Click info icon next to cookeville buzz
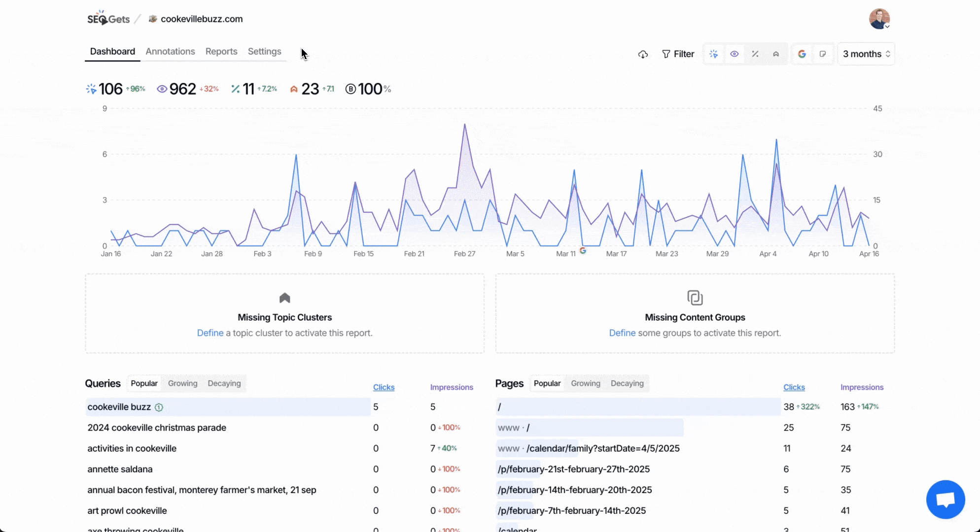 pos(159,407)
